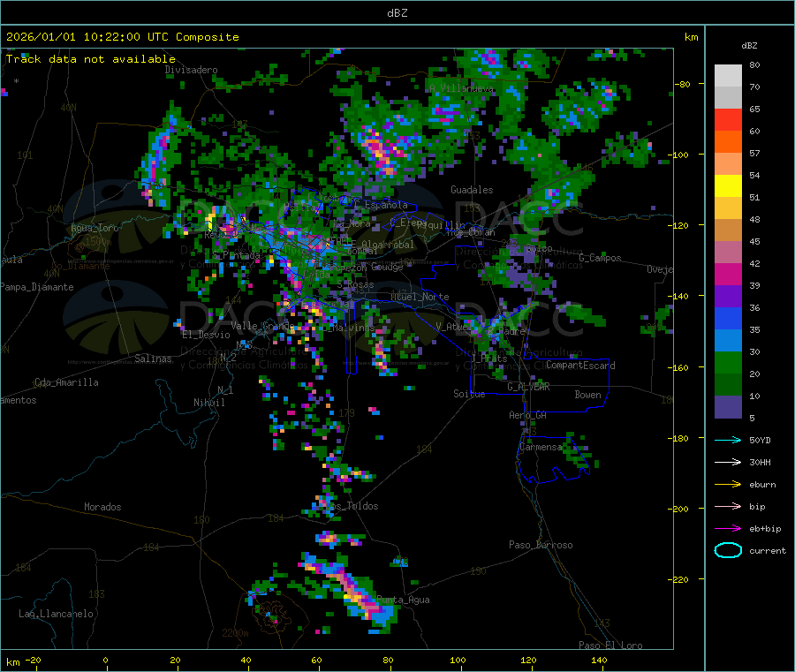Pick the darker gray 65–70 dBZ swatch
Viewport: 795px width, 672px height.
coord(728,98)
